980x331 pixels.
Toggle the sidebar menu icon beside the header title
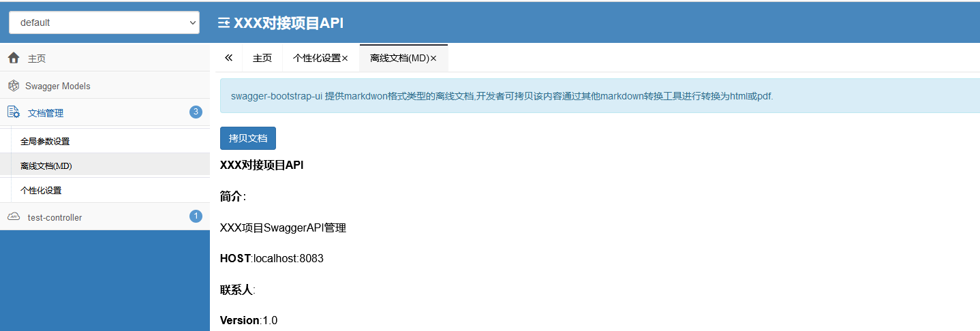coord(224,23)
